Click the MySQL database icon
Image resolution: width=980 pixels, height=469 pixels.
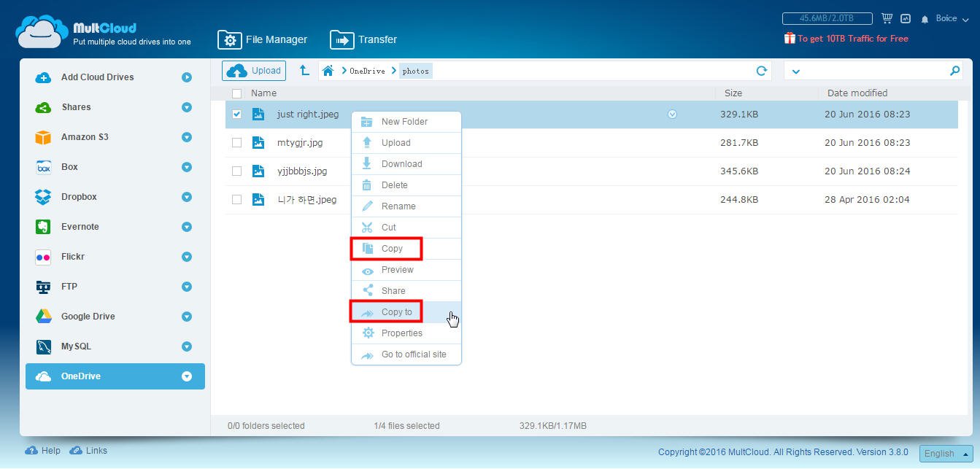(x=43, y=346)
